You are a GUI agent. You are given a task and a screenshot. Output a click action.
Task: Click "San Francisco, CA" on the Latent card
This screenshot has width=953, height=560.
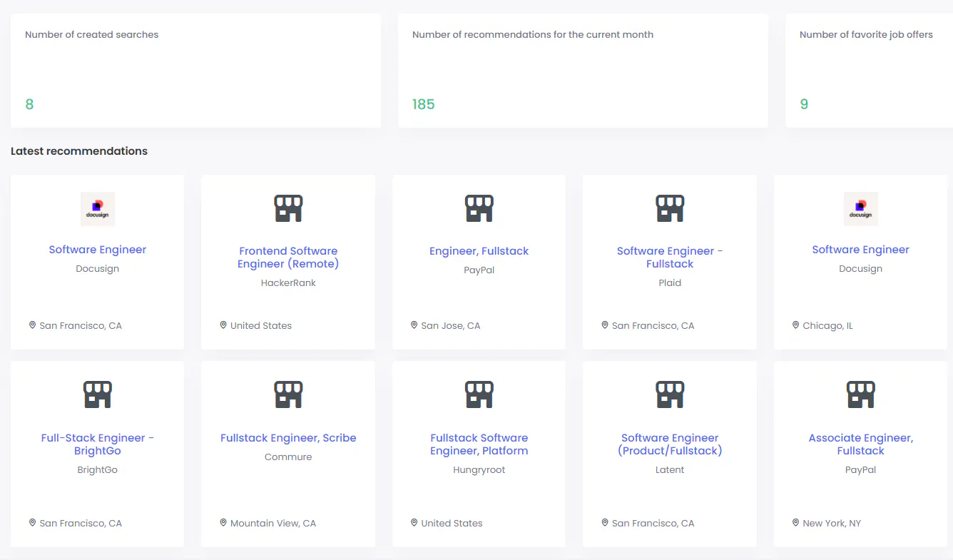click(653, 524)
